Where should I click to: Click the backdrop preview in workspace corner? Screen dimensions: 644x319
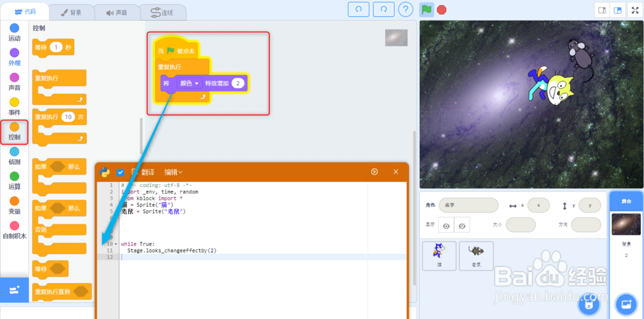pyautogui.click(x=396, y=38)
